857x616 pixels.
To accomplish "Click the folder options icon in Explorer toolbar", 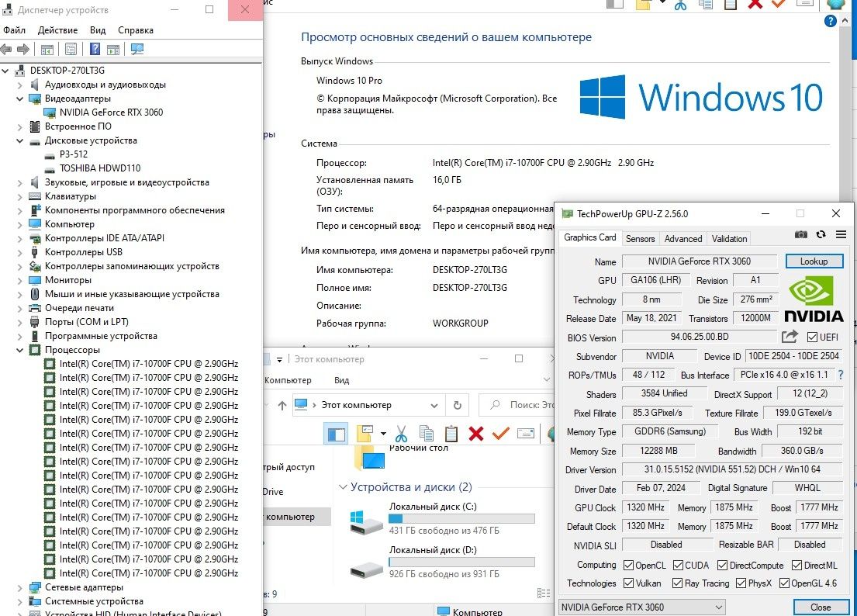I will tap(365, 434).
